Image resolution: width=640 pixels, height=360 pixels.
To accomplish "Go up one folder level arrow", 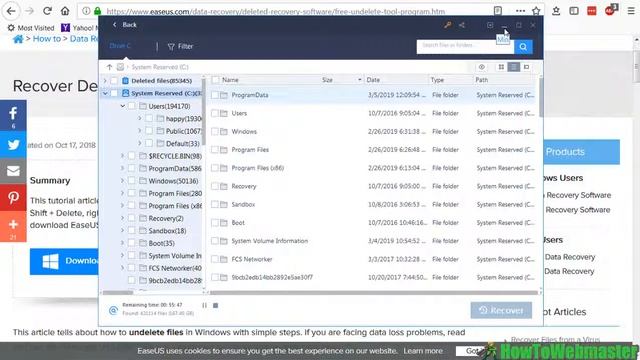I will coord(109,67).
